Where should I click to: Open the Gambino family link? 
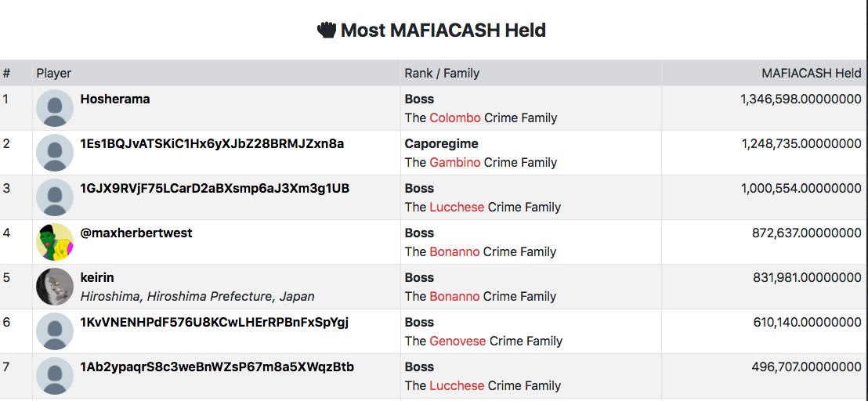click(455, 163)
